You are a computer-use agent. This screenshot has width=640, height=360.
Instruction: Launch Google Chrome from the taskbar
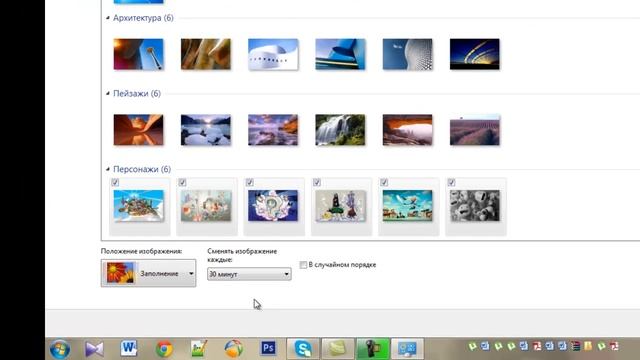point(164,349)
